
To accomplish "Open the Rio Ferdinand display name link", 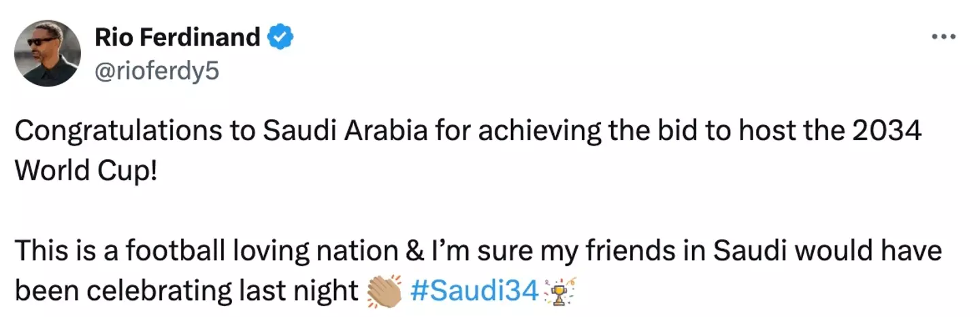I will pos(178,37).
